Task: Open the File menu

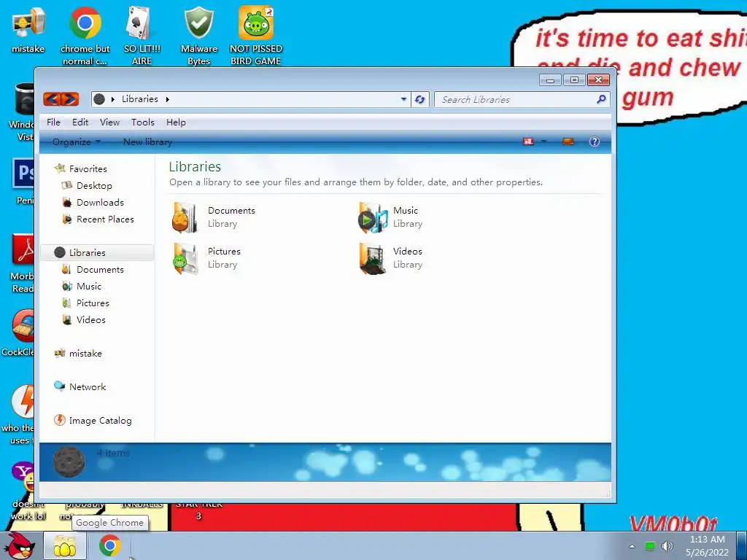Action: coord(53,122)
